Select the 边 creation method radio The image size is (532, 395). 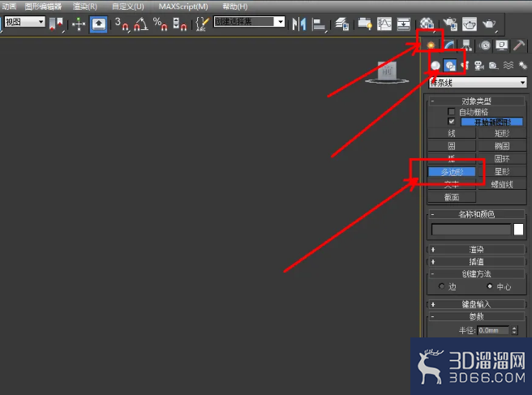(x=441, y=286)
